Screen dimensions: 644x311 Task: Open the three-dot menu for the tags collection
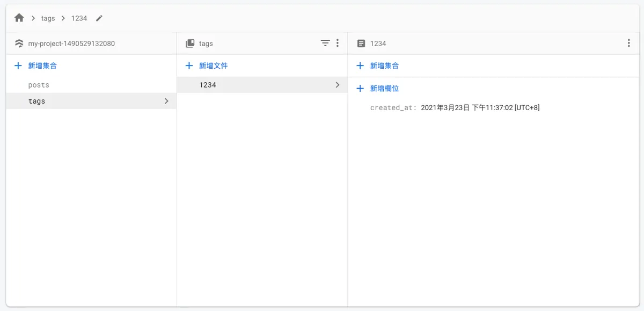[338, 43]
